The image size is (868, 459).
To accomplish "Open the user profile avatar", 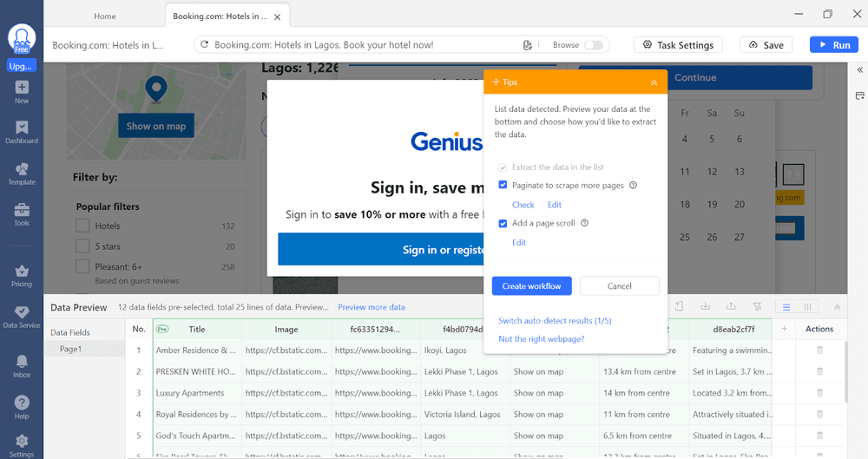I will (x=22, y=38).
